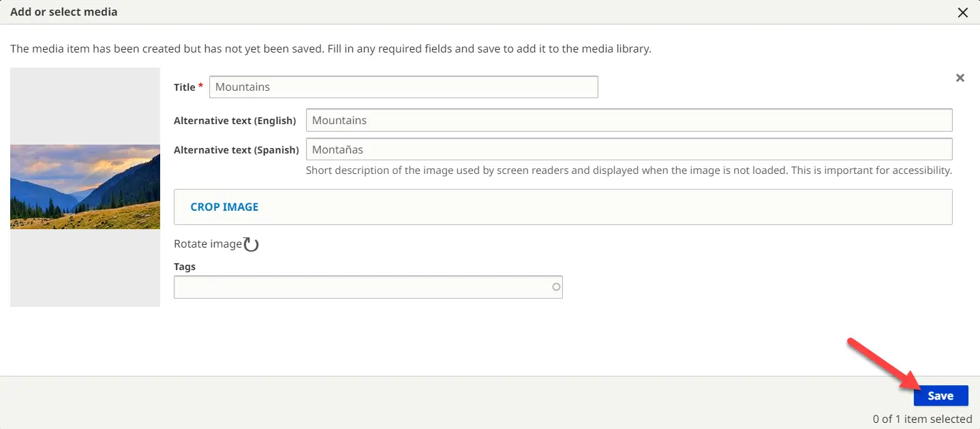Close the Add or select media dialog
The image size is (980, 429).
tap(963, 12)
